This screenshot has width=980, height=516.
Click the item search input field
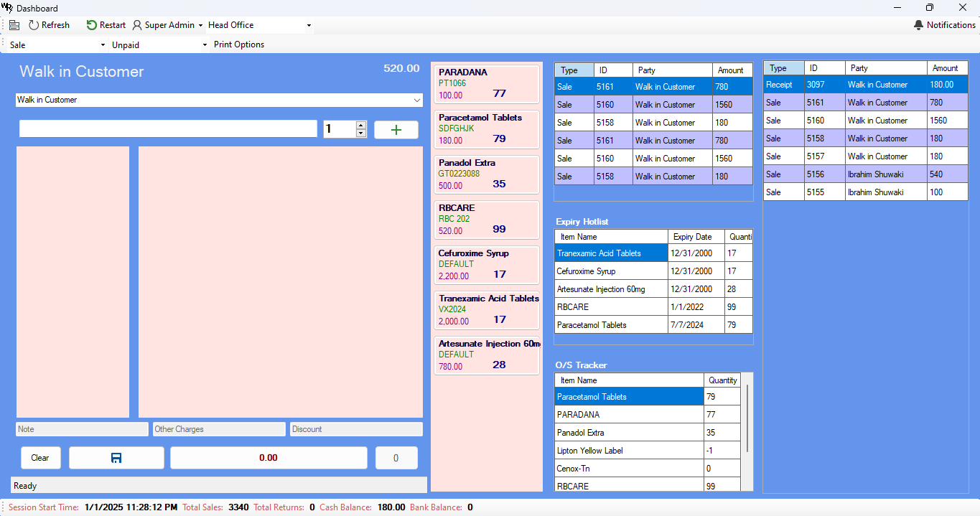(x=168, y=129)
